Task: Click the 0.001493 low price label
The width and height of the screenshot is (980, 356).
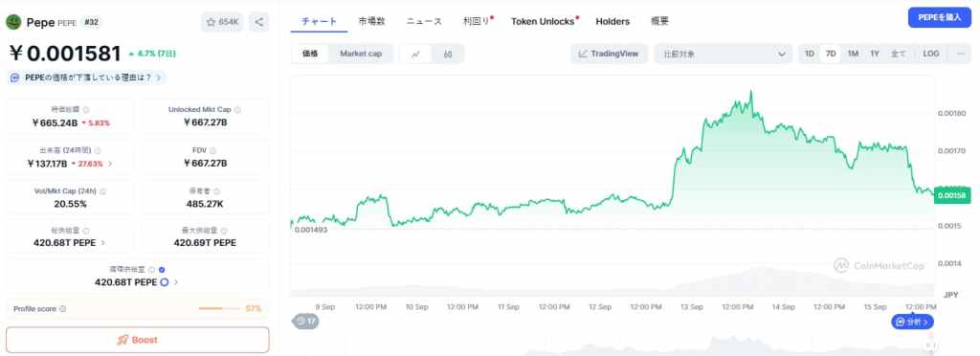Action: (x=311, y=230)
